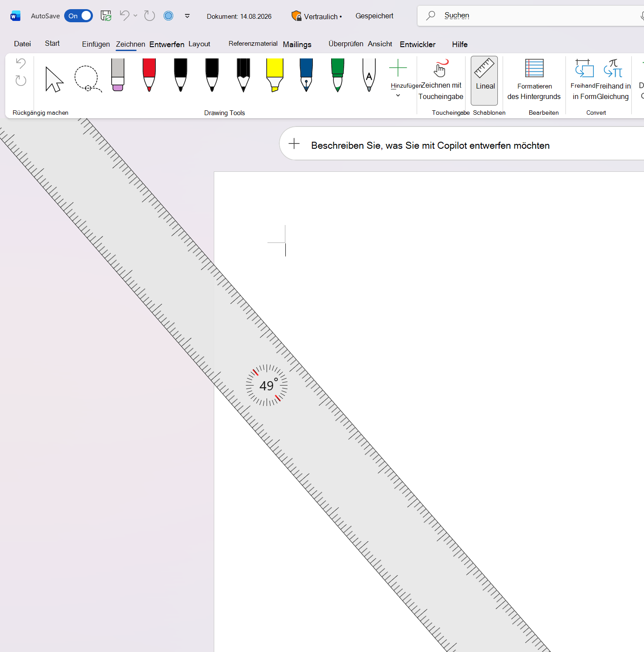Click Freihand in Form convert icon

pyautogui.click(x=584, y=80)
